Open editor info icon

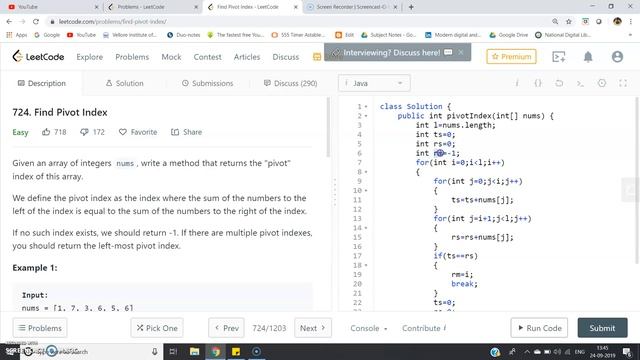click(x=517, y=83)
